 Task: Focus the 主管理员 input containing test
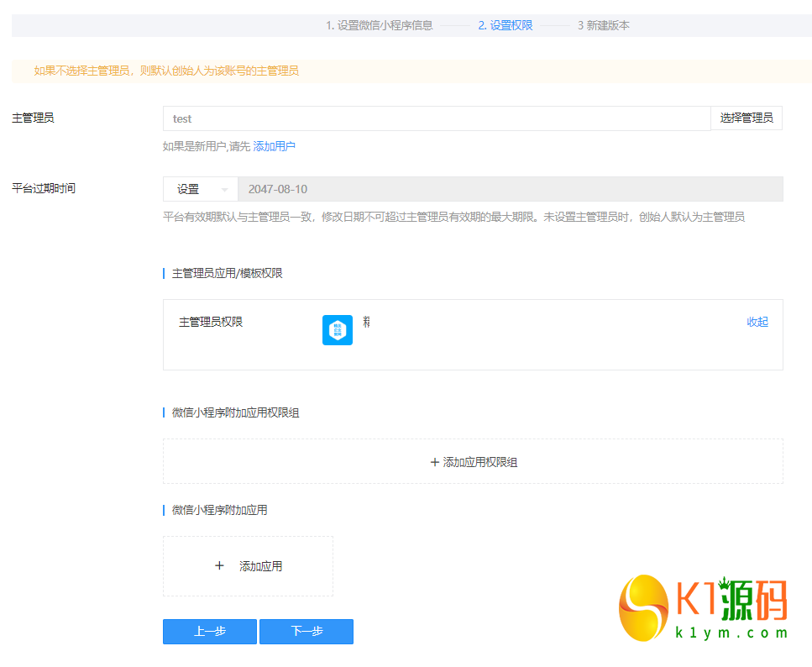[437, 118]
